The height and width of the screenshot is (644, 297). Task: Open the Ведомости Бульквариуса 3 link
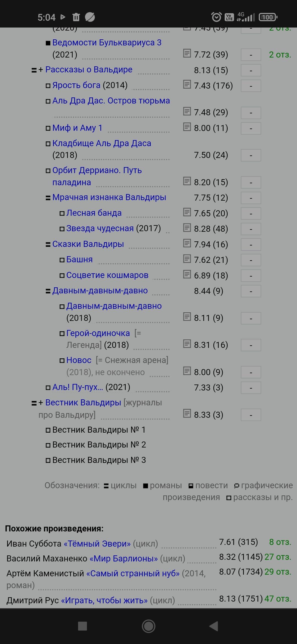(107, 43)
